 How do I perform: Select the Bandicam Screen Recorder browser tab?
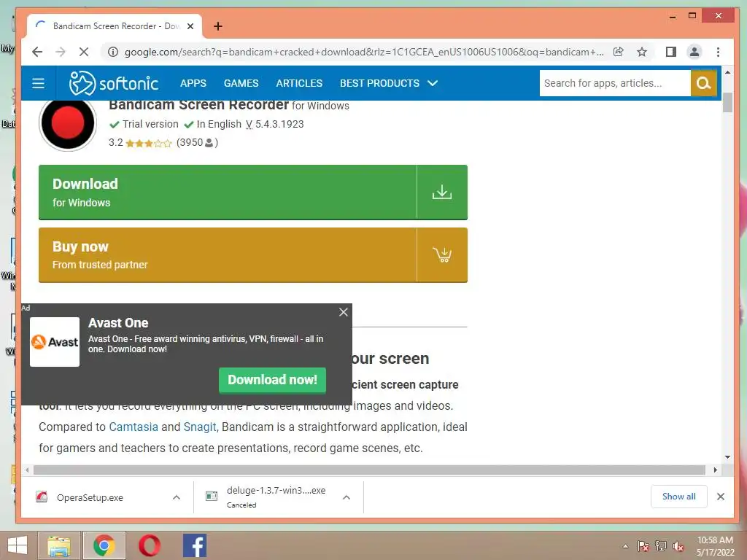[115, 26]
